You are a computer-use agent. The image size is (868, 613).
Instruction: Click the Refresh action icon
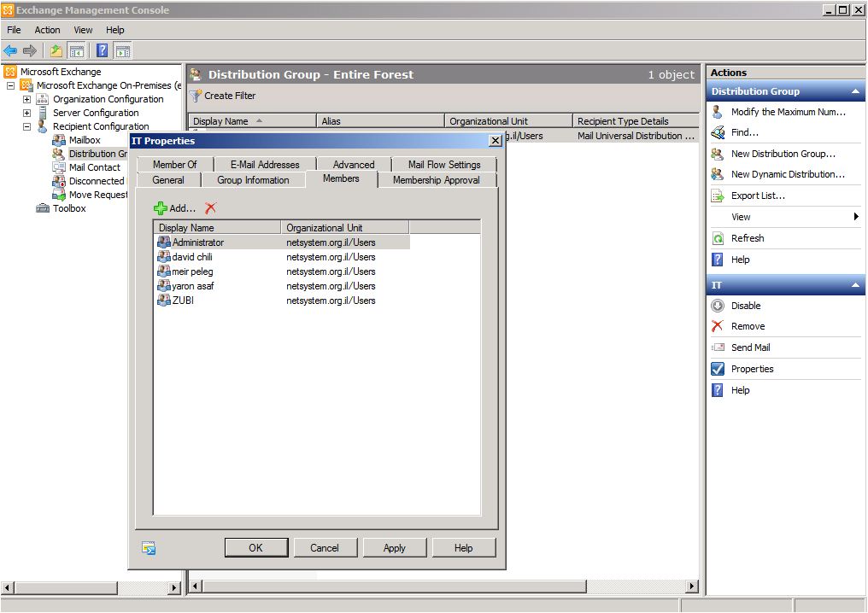(x=718, y=238)
